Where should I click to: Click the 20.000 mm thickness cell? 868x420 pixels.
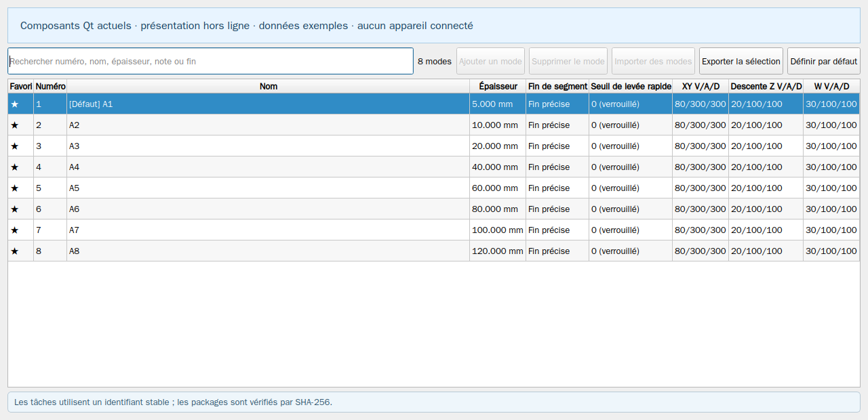(498, 146)
